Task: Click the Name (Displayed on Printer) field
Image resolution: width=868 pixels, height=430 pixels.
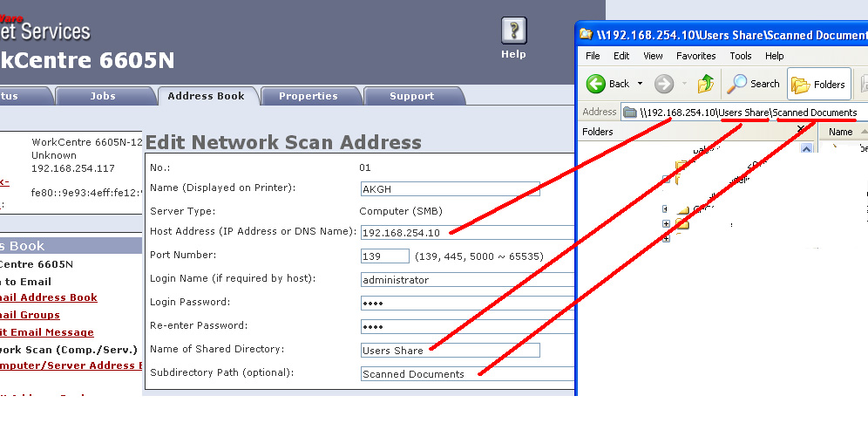Action: tap(450, 189)
